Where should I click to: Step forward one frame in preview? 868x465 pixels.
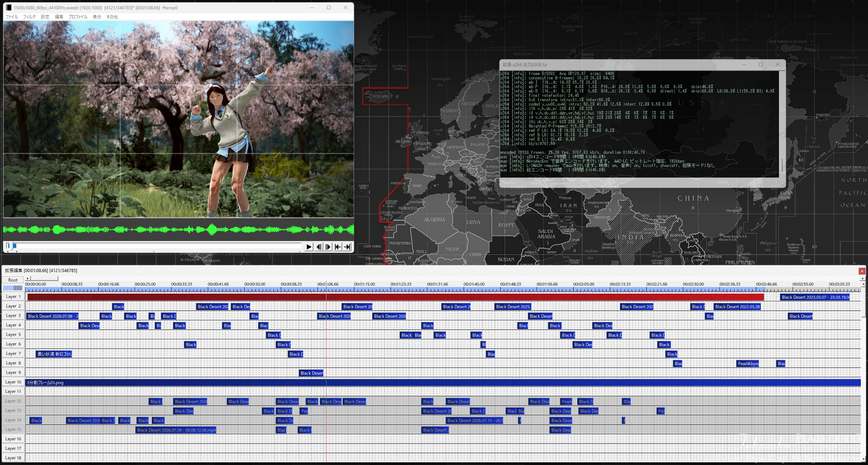pyautogui.click(x=328, y=247)
